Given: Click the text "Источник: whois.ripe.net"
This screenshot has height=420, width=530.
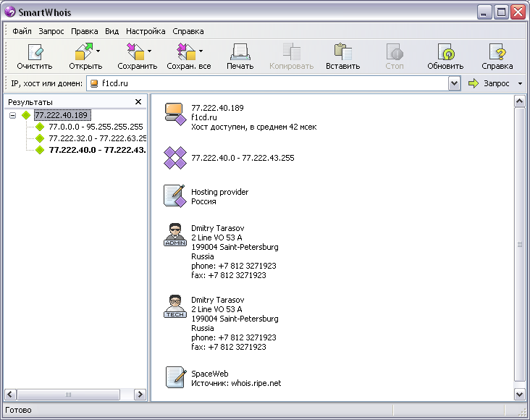Looking at the screenshot, I should click(x=236, y=383).
